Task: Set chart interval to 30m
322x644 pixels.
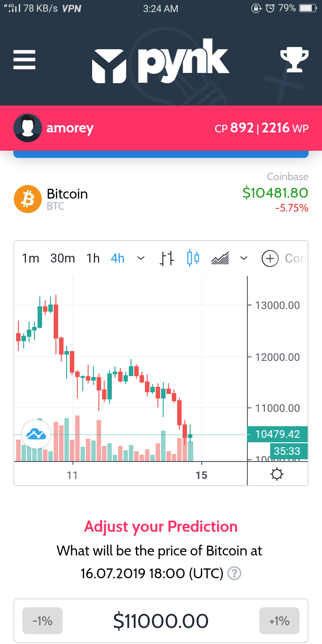Action: pyautogui.click(x=63, y=258)
